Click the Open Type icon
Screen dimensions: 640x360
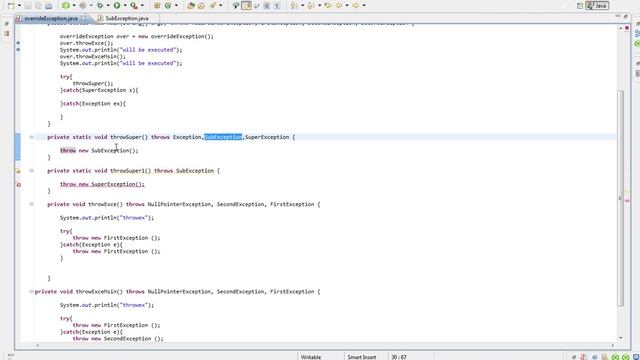point(191,6)
